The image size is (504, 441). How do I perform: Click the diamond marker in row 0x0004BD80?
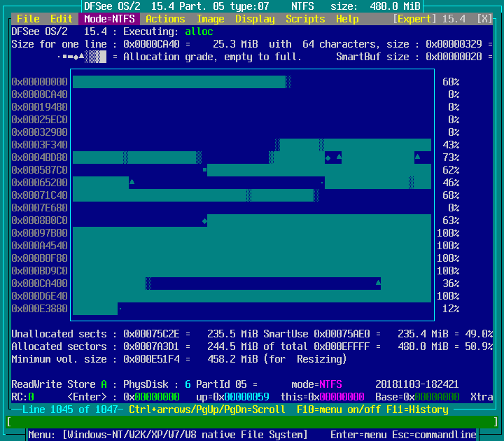click(328, 157)
